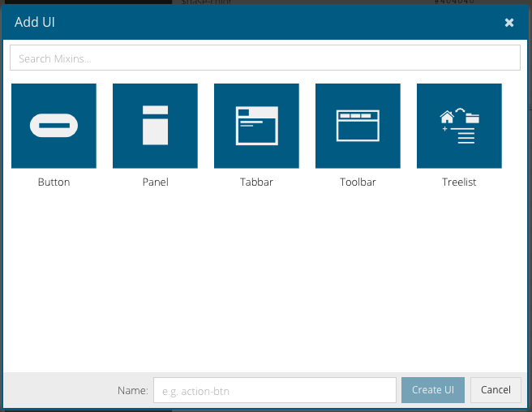Choose the Tabbar mixin icon
The width and height of the screenshot is (532, 412).
[x=256, y=126]
